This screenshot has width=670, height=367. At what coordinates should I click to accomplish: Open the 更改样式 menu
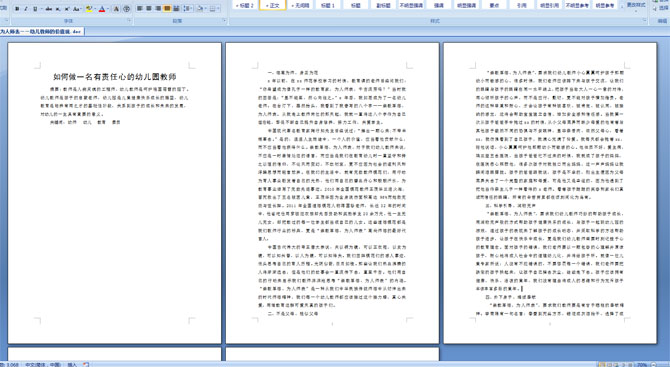pos(636,6)
